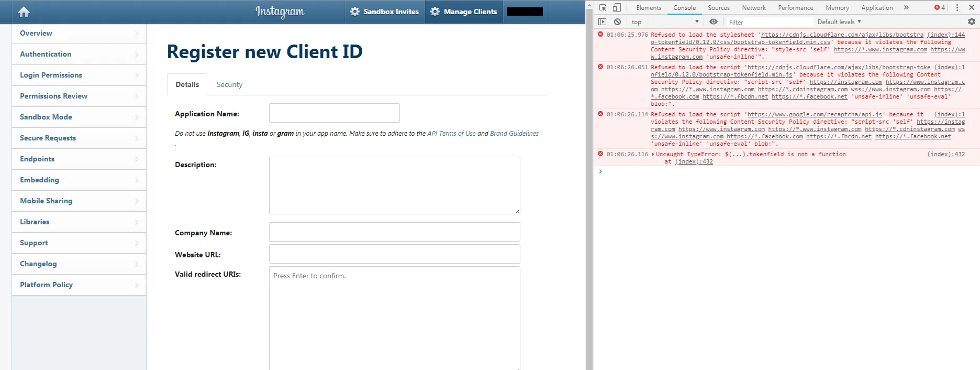
Task: Open Mobile Sharing sidebar item
Action: pyautogui.click(x=79, y=201)
